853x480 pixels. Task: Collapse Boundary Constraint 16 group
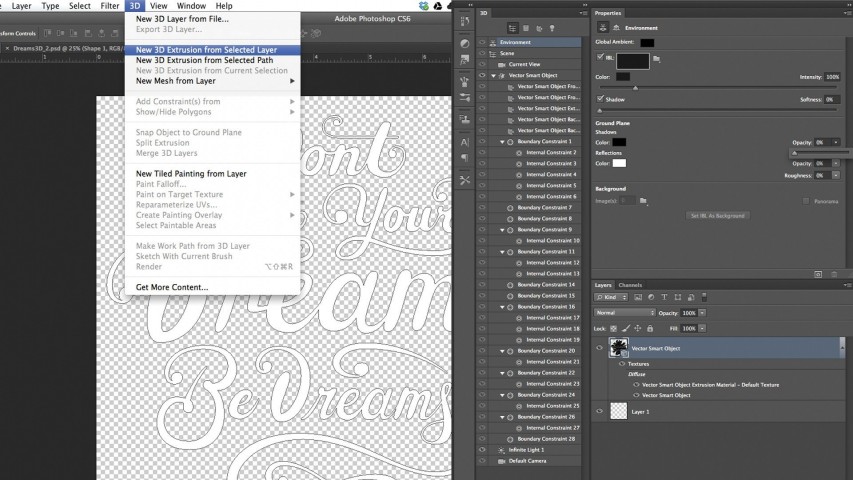(x=502, y=307)
